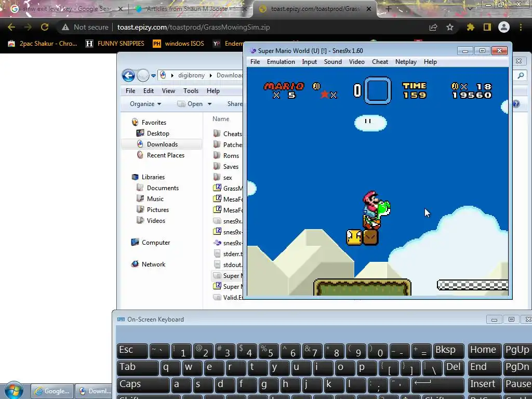Viewport: 532px width, 399px height.
Task: Open Chrome three-dot menu
Action: click(521, 27)
